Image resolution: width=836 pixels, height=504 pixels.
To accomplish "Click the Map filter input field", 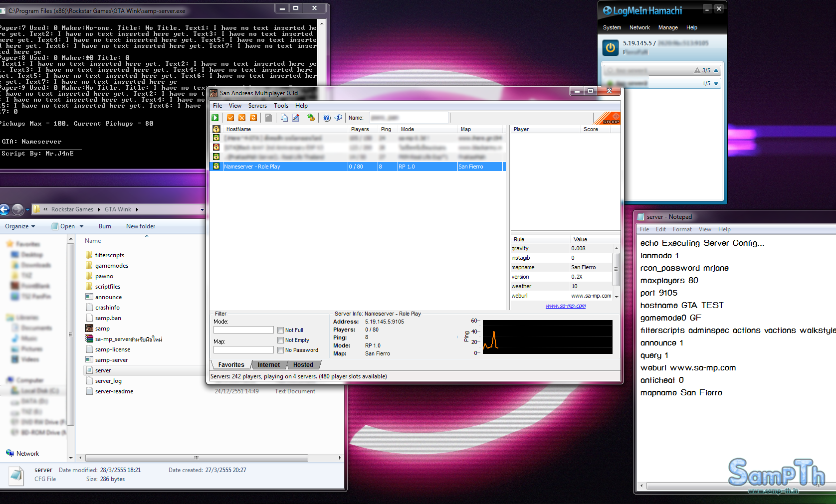I will [x=243, y=349].
